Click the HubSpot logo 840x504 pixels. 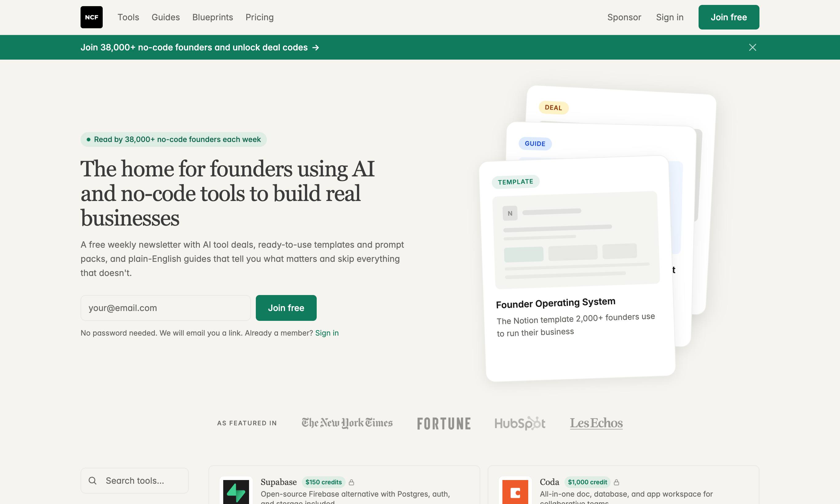click(520, 423)
